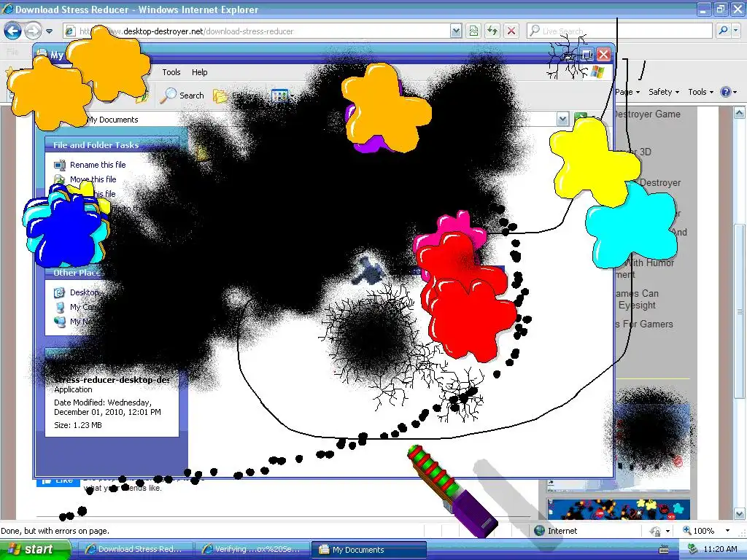Viewport: 747px width, 560px height.
Task: Minimize the Internet Explorer window
Action: click(704, 9)
